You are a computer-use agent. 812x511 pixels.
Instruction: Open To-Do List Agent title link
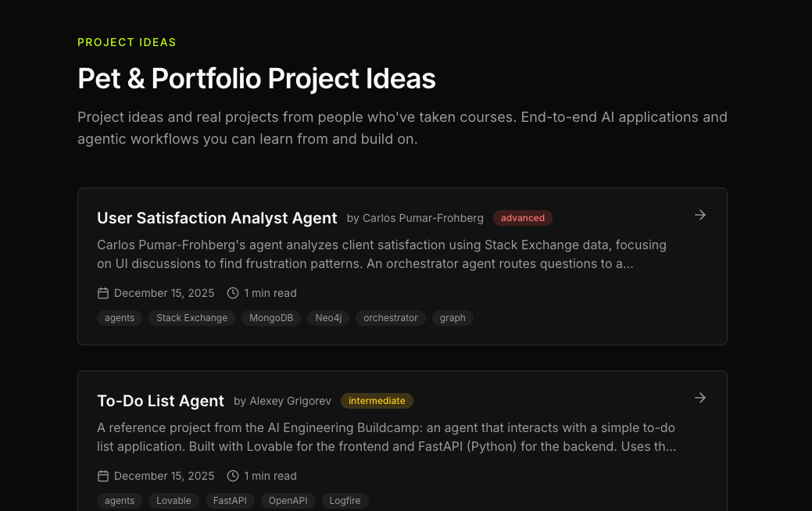click(x=160, y=401)
